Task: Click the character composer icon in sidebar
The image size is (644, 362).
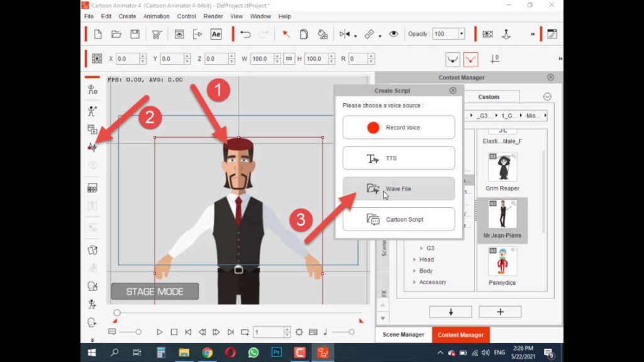Action: click(92, 89)
